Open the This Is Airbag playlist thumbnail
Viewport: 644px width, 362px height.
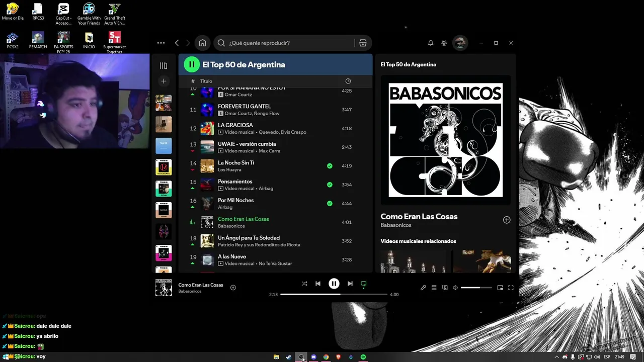coord(164,189)
